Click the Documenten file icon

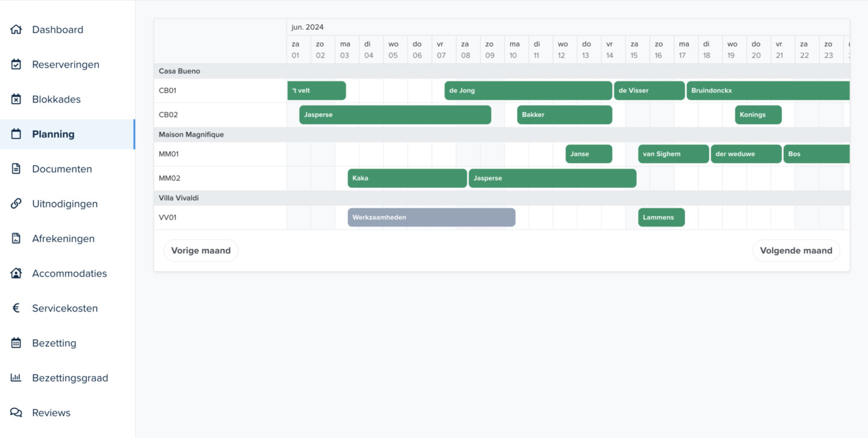pos(16,169)
